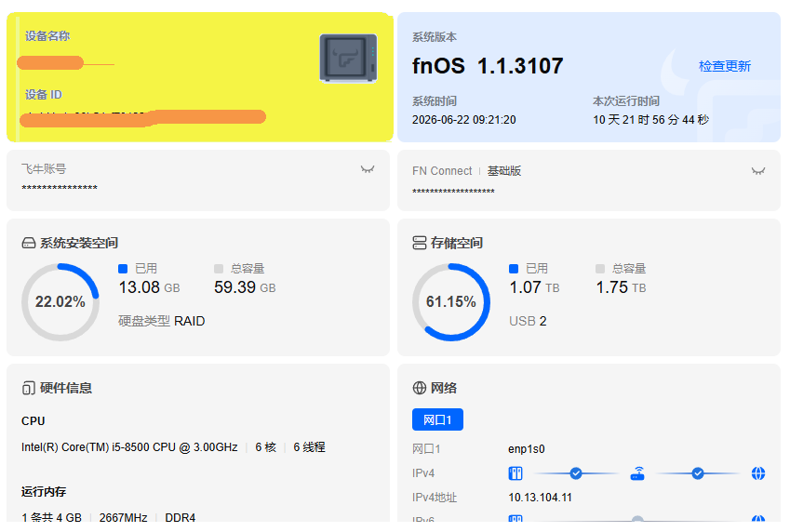The width and height of the screenshot is (790, 532).
Task: Select the 网口1 tab
Action: click(x=437, y=419)
